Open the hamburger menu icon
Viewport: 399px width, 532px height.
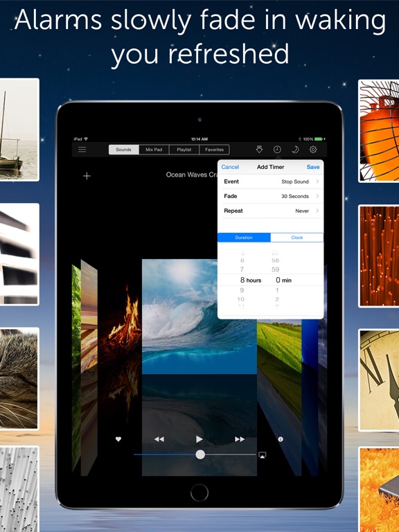[x=82, y=150]
